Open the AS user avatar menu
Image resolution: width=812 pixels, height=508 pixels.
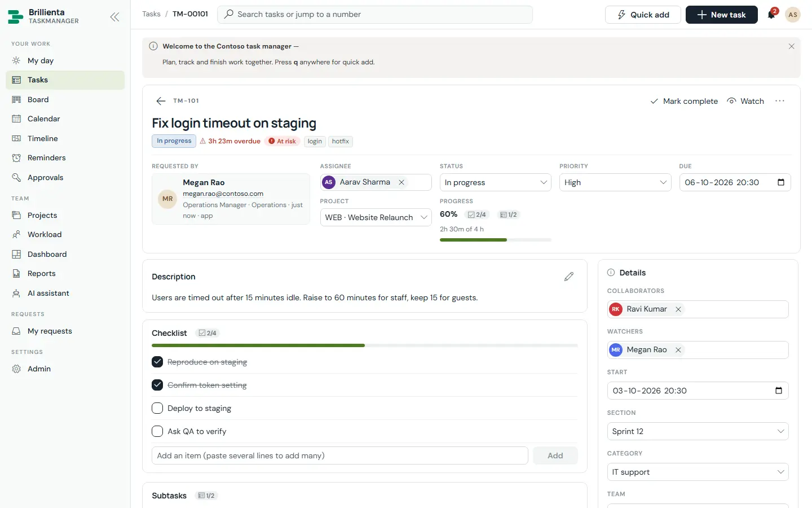point(793,15)
